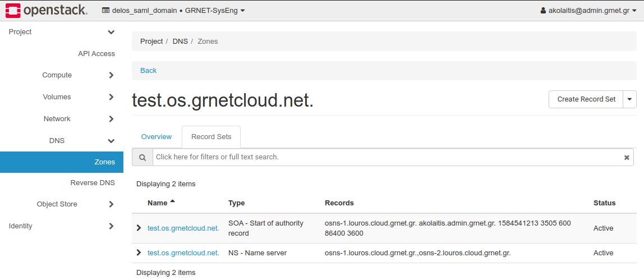Open the Create Record Set dropdown caret

629,99
